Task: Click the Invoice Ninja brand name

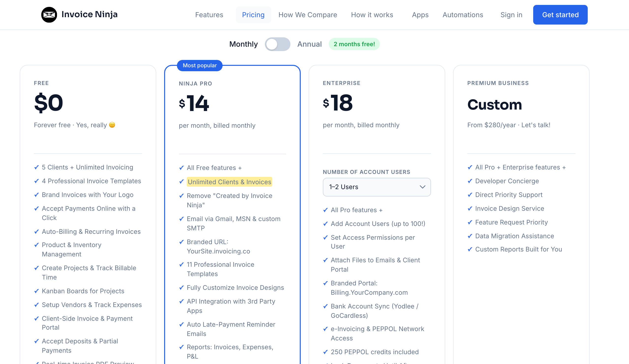Action: [89, 14]
